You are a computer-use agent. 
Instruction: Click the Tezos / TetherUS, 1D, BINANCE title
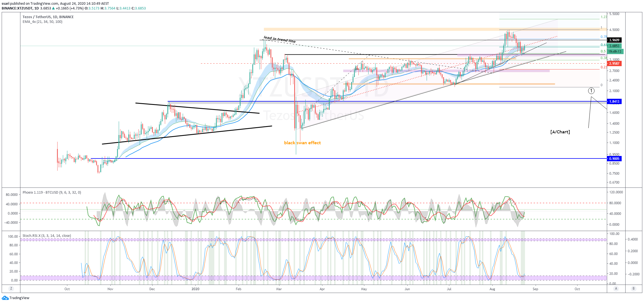[x=48, y=17]
